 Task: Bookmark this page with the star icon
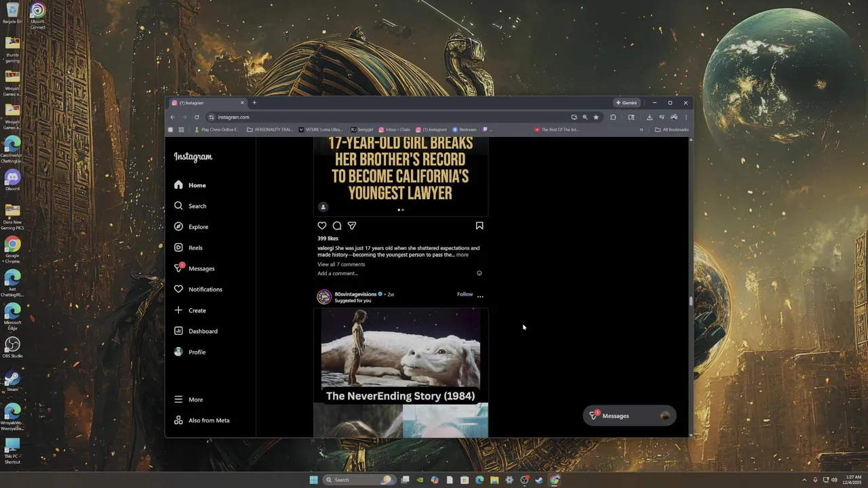point(596,117)
